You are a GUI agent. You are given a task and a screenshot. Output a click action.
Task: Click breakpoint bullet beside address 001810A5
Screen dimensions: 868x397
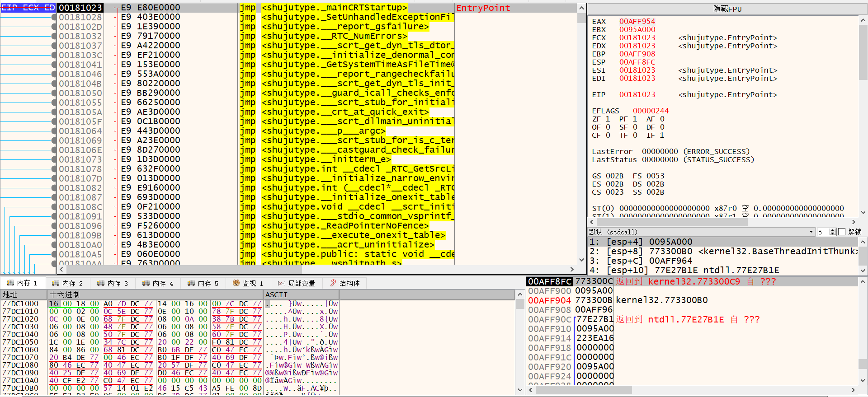54,254
